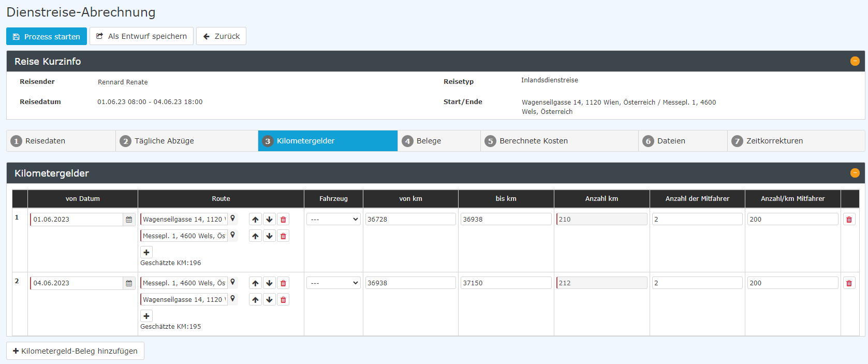The height and width of the screenshot is (364, 868).
Task: Delete row 1 Wagenseilgasse route stop
Action: pos(283,220)
